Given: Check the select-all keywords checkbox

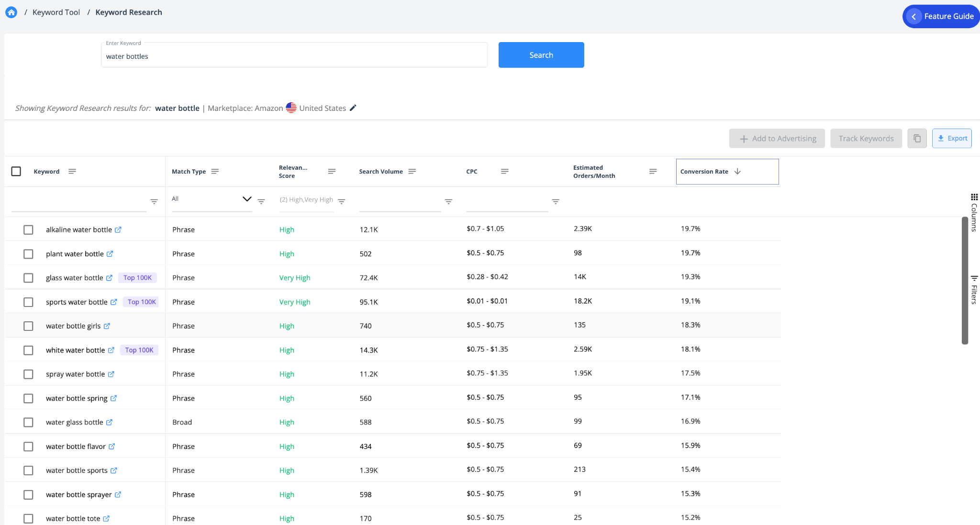Looking at the screenshot, I should click(16, 171).
